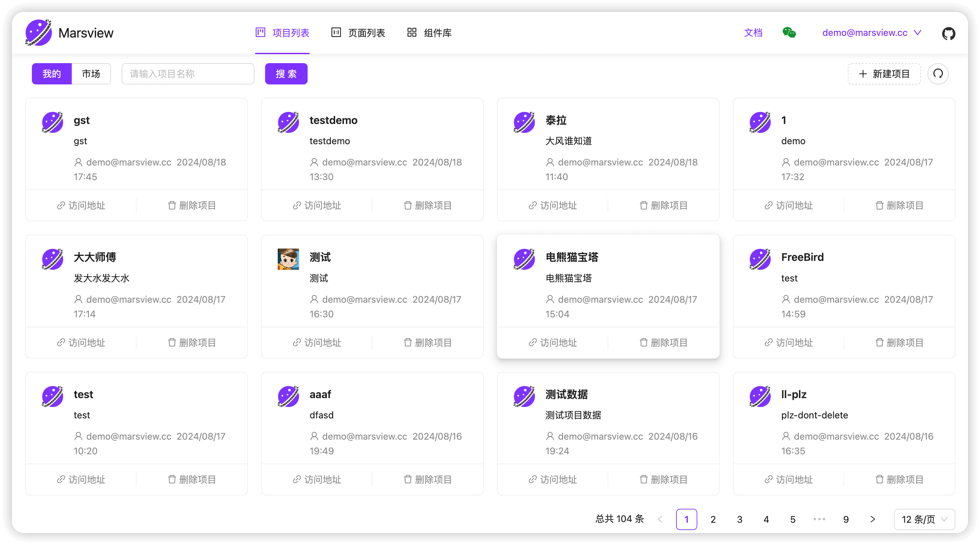Image resolution: width=980 pixels, height=545 pixels.
Task: Click 删除项目 on the 测试数据 card
Action: [663, 480]
